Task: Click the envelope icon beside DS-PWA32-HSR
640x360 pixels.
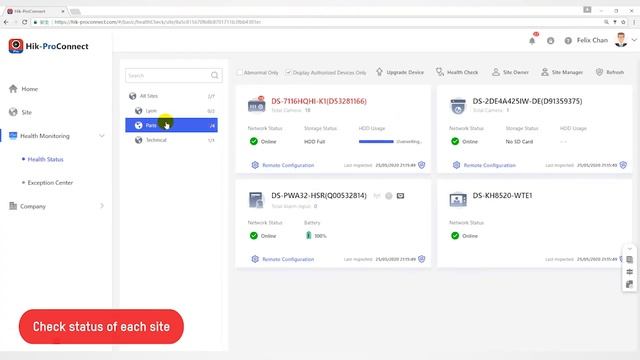Action: (x=400, y=196)
